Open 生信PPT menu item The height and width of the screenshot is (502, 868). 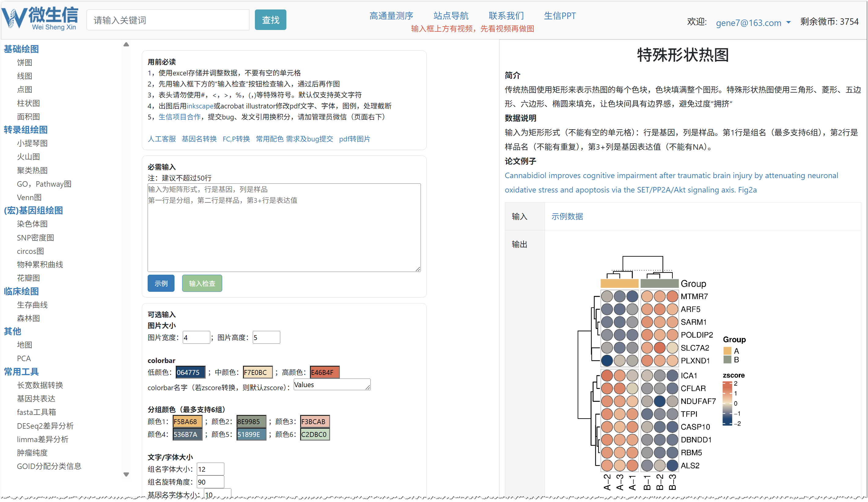tap(559, 16)
